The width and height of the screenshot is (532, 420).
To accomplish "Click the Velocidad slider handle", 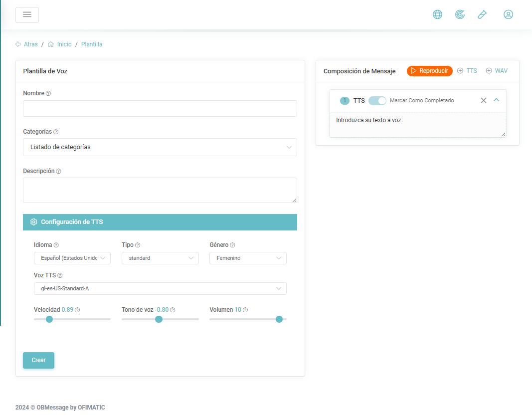I will pyautogui.click(x=49, y=319).
